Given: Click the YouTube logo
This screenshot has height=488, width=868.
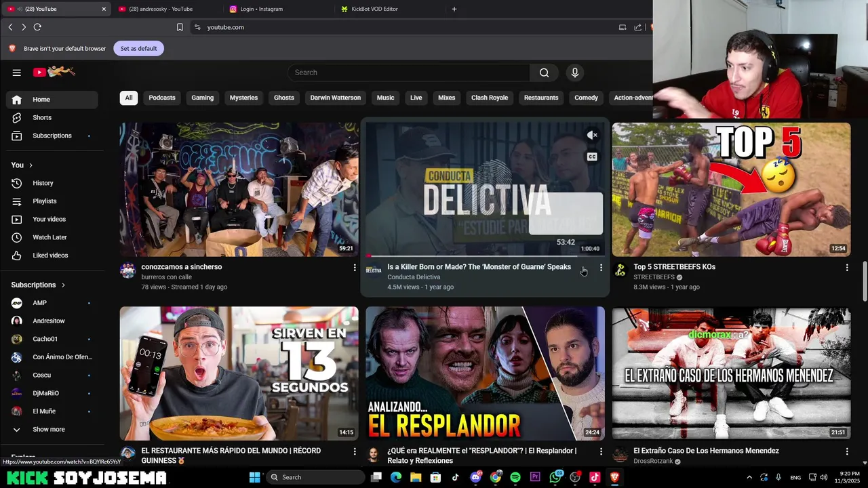Looking at the screenshot, I should (x=54, y=72).
